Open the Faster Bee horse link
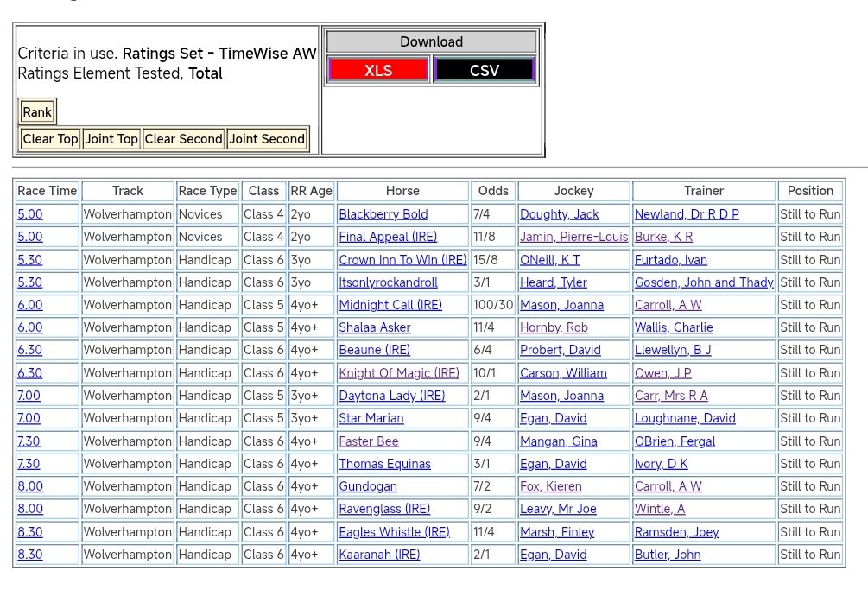868x590 pixels. tap(369, 441)
